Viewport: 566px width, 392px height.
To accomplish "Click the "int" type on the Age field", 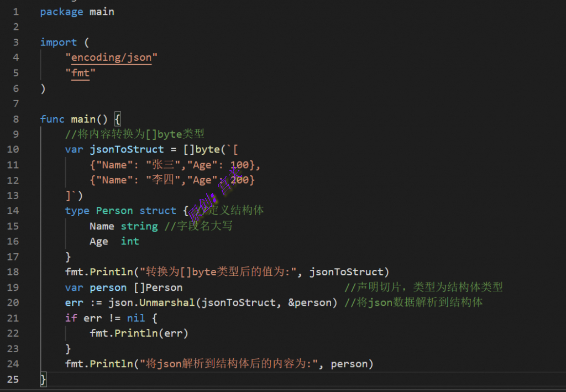I will point(130,242).
